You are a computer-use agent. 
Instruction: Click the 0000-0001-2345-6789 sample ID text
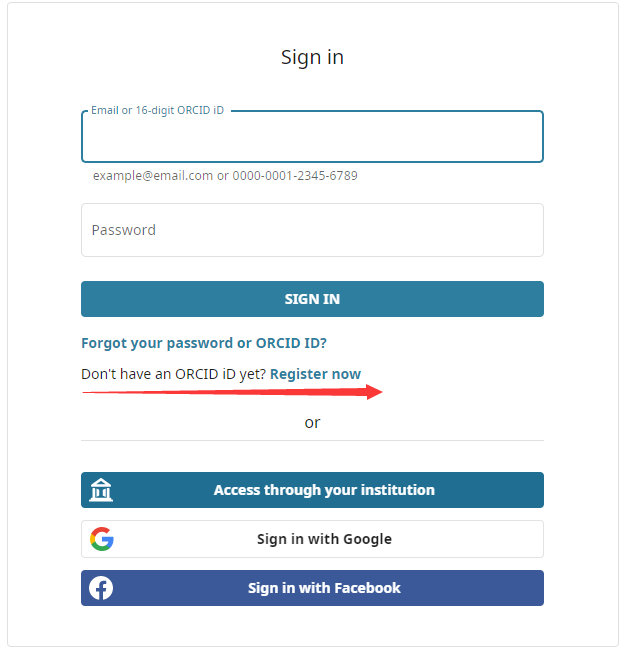(x=295, y=176)
